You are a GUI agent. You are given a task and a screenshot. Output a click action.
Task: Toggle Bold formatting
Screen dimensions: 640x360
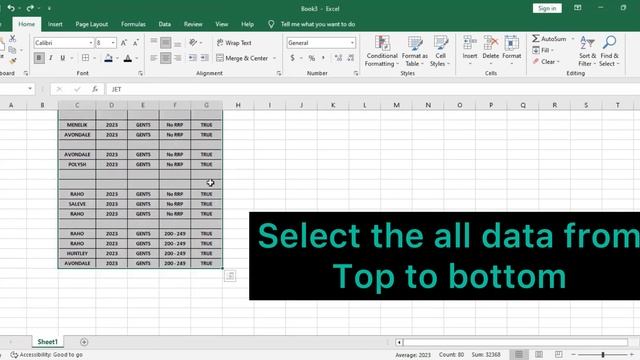click(x=39, y=58)
